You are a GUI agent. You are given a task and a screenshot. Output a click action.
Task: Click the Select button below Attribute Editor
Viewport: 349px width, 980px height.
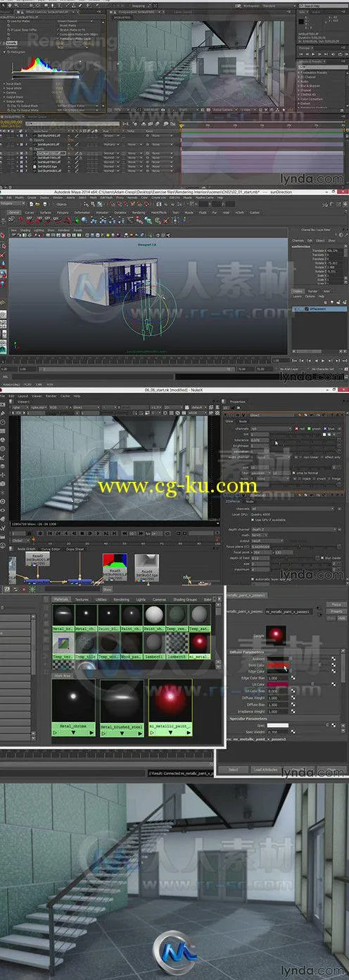pyautogui.click(x=233, y=769)
